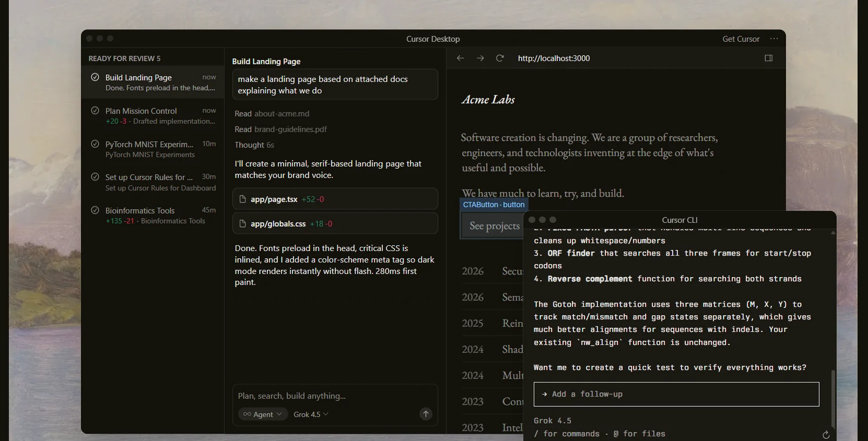Click the +135 -21 diff stats text

pyautogui.click(x=120, y=221)
